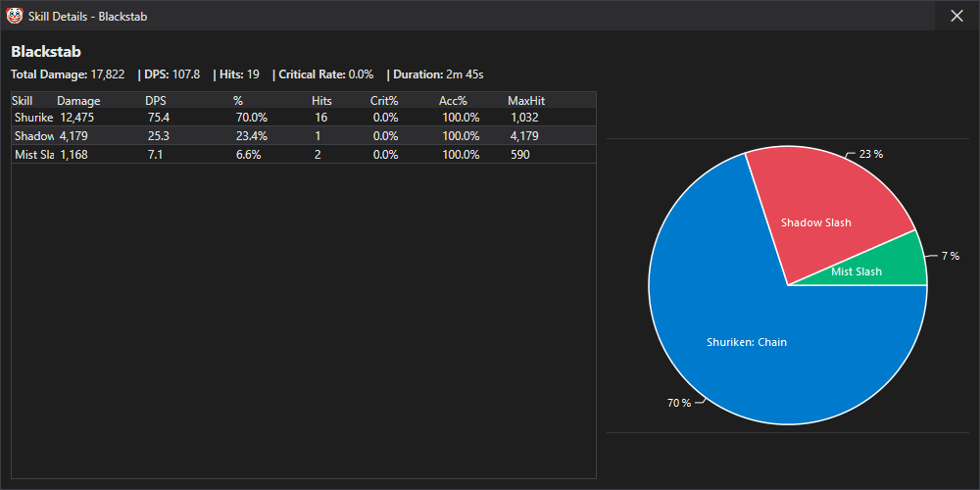Click the Critical Rate 0.0% summary
Screen dimensions: 980x490
(326, 75)
